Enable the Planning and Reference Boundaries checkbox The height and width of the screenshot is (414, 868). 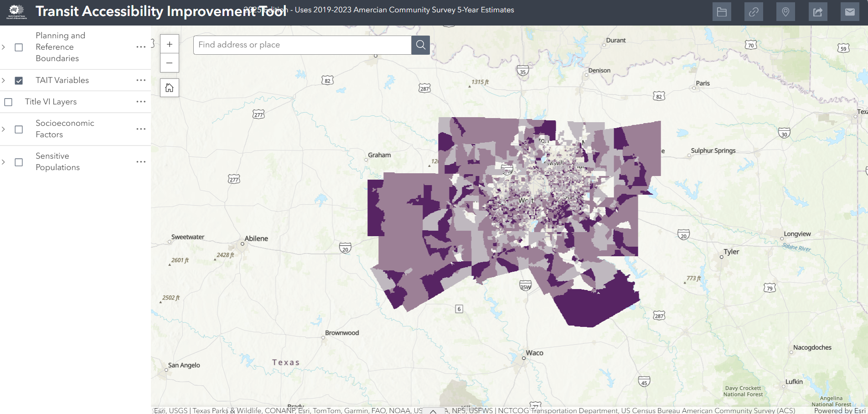click(x=18, y=47)
